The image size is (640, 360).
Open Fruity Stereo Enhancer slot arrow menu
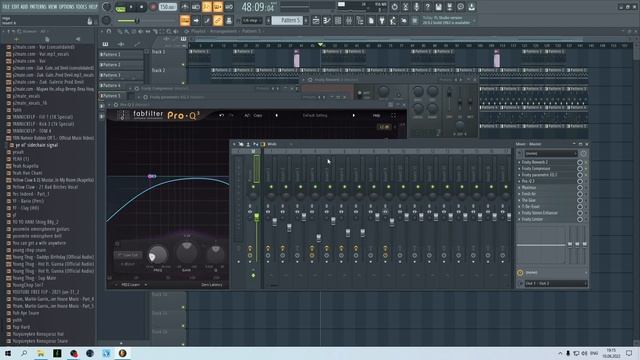(x=519, y=213)
